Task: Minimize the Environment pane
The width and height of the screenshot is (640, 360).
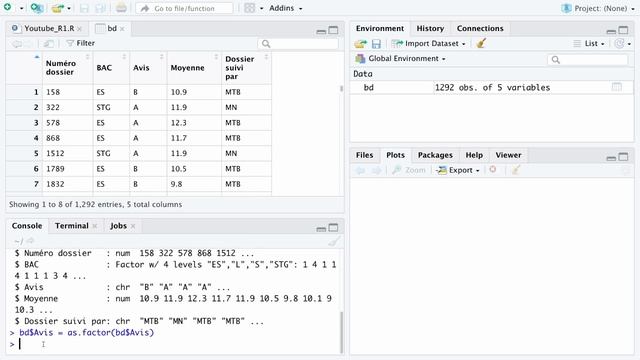Action: [x=611, y=31]
